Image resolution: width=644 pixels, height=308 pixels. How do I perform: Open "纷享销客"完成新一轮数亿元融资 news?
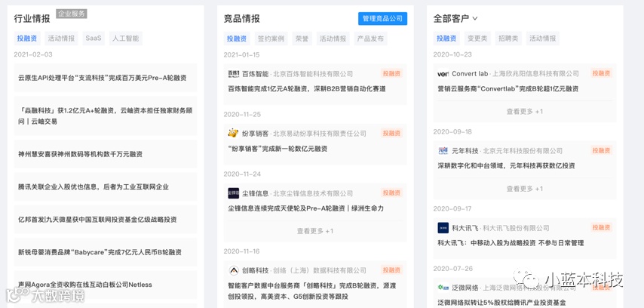(278, 149)
